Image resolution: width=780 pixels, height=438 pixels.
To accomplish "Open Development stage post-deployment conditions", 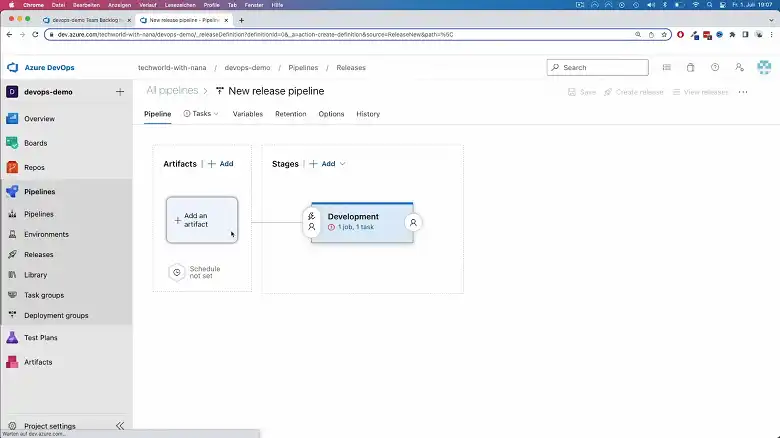I will tap(413, 222).
